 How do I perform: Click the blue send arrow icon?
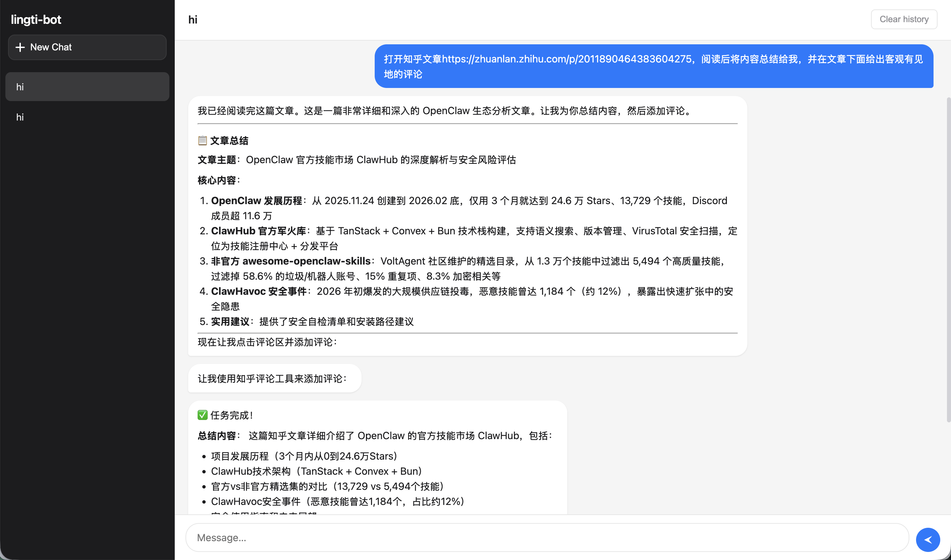[928, 539]
